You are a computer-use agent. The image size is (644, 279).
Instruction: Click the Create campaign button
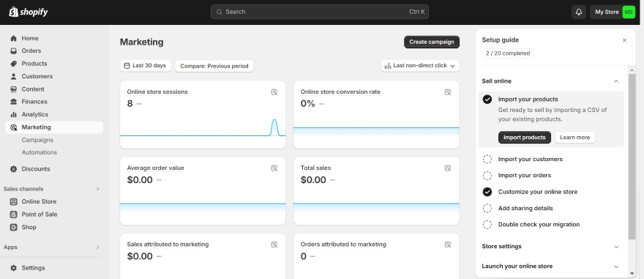(432, 42)
